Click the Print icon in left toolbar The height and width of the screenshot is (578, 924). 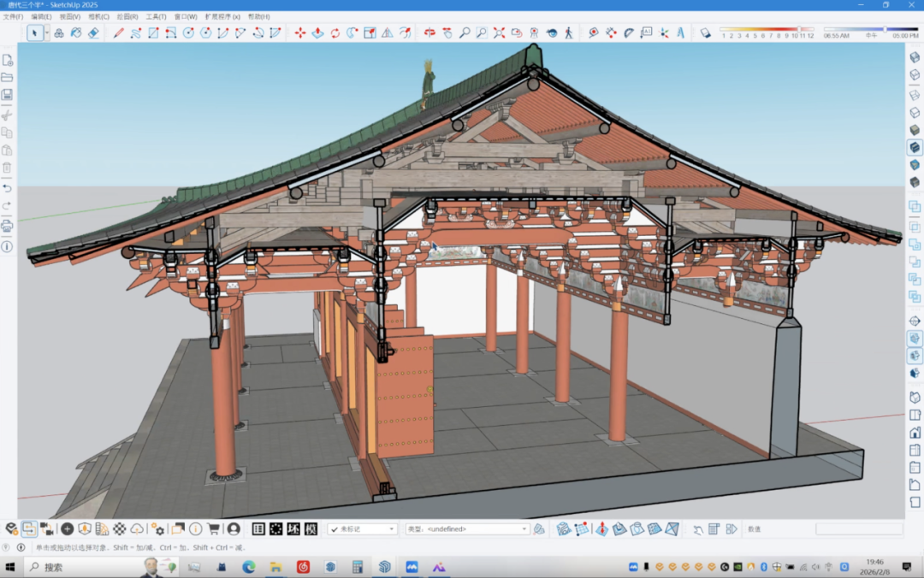pos(7,226)
